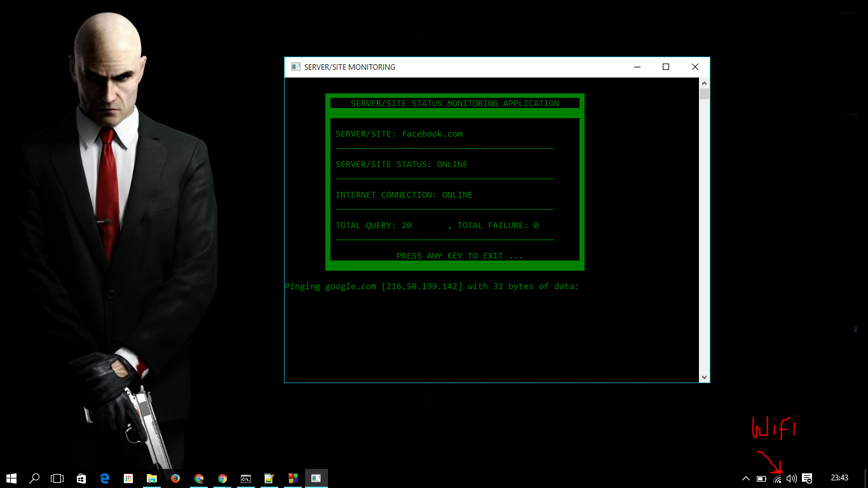
Task: Click the 'TOTAL QUERY: 20' text
Action: 374,225
